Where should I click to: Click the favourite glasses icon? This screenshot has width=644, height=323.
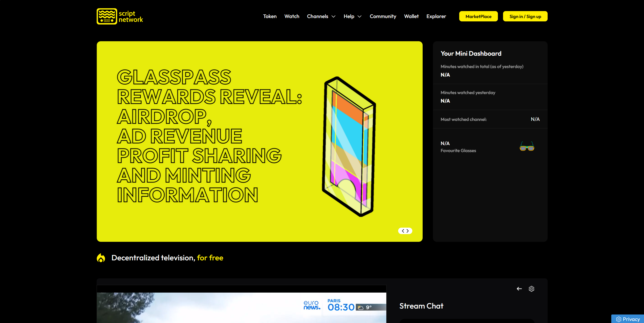tap(527, 146)
